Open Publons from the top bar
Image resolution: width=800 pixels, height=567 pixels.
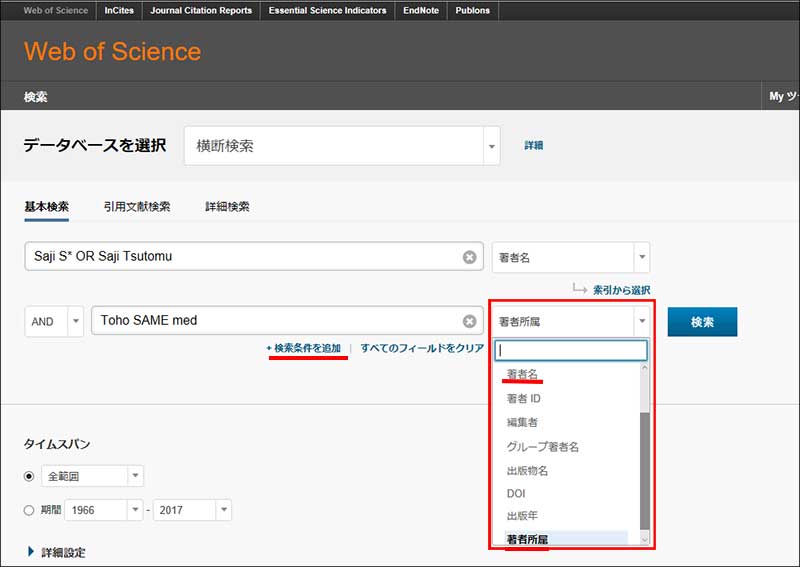pyautogui.click(x=472, y=10)
